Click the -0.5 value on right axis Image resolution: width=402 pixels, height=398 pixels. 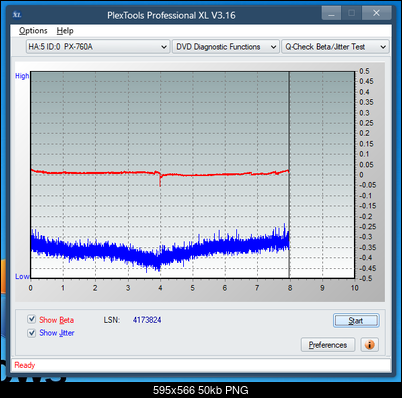pyautogui.click(x=366, y=278)
